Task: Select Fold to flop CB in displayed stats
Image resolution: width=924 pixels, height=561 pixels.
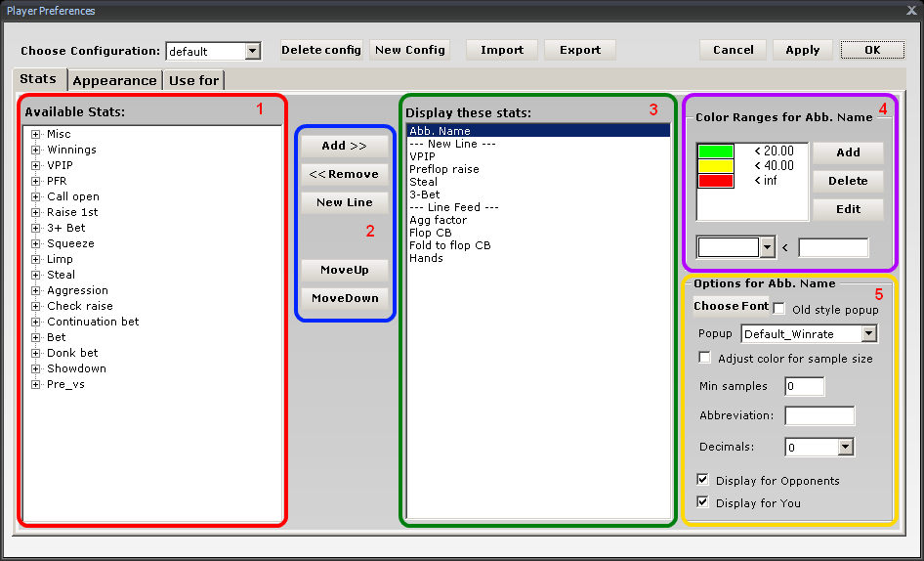Action: pos(538,245)
